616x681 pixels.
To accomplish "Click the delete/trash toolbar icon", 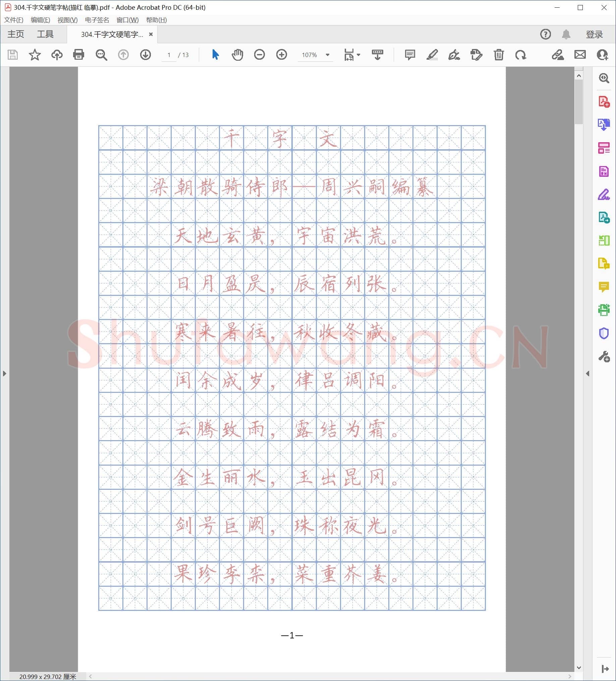I will pos(498,55).
